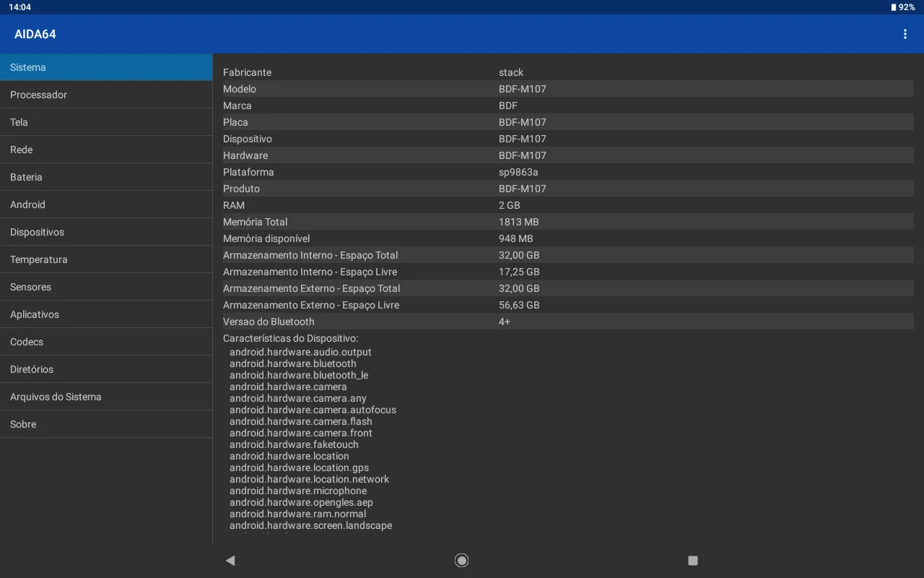Screen dimensions: 924x578
Task: Tap the recent apps square button
Action: click(x=693, y=560)
